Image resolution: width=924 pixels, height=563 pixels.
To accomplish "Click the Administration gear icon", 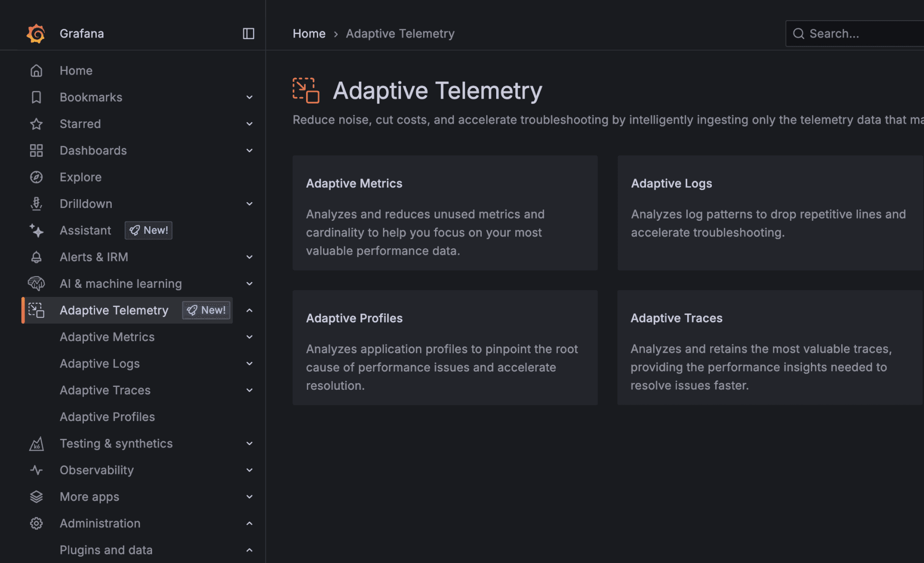I will [x=36, y=524].
